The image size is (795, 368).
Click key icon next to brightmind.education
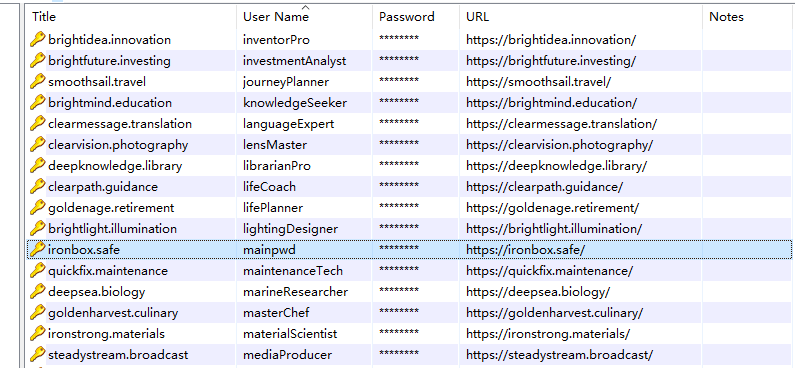38,103
